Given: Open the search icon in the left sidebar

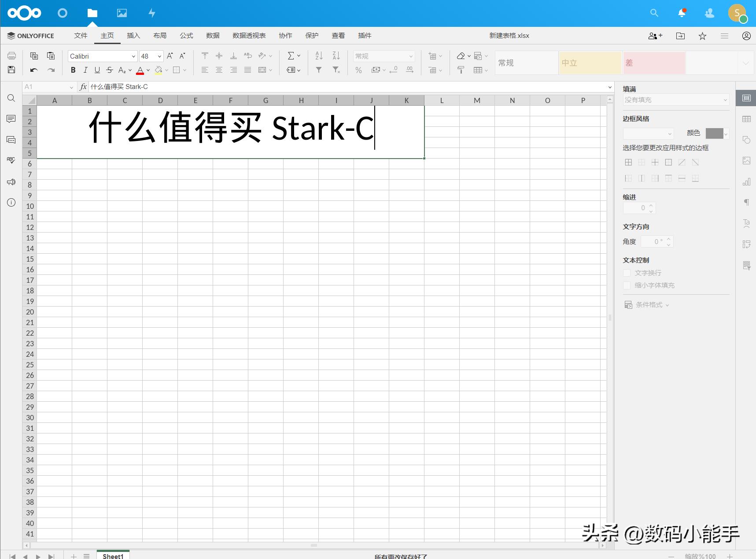Looking at the screenshot, I should (x=11, y=98).
